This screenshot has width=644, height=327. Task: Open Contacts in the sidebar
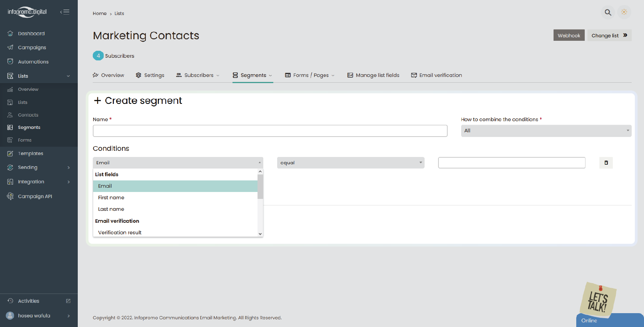[28, 115]
